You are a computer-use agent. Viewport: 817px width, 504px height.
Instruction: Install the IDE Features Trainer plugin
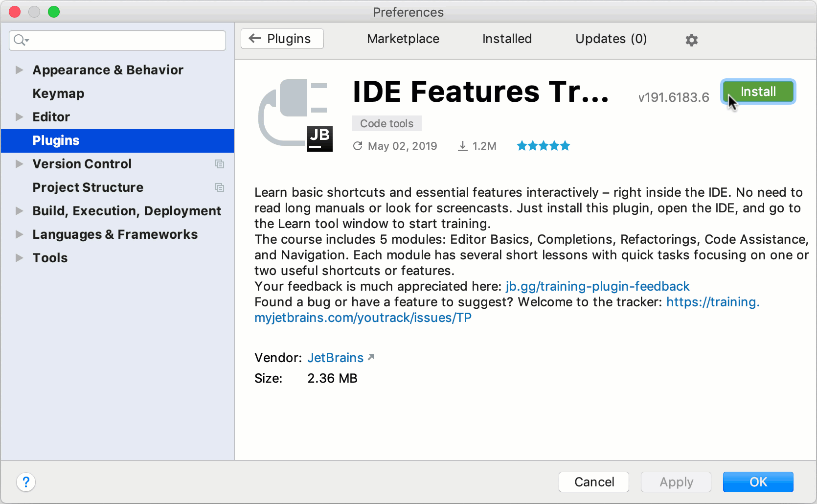pos(758,92)
